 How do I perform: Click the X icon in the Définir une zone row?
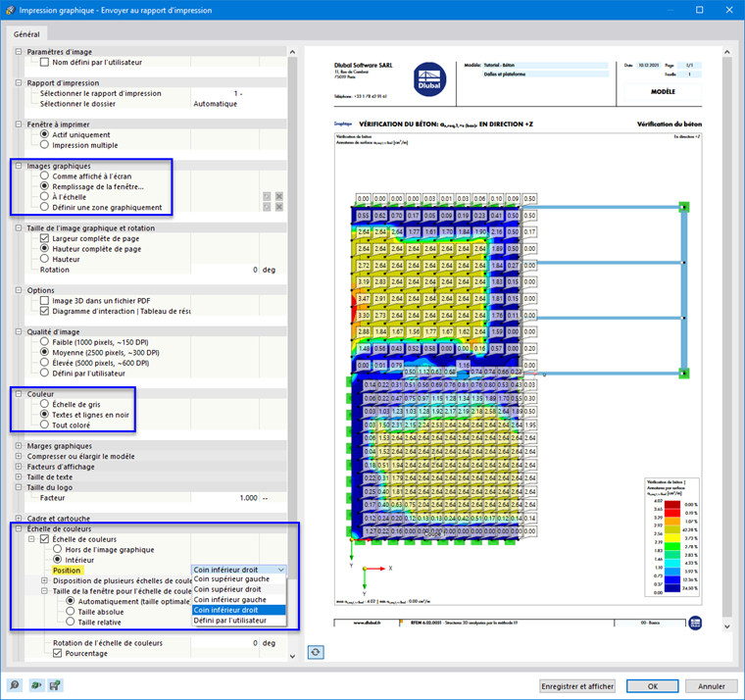pyautogui.click(x=279, y=207)
